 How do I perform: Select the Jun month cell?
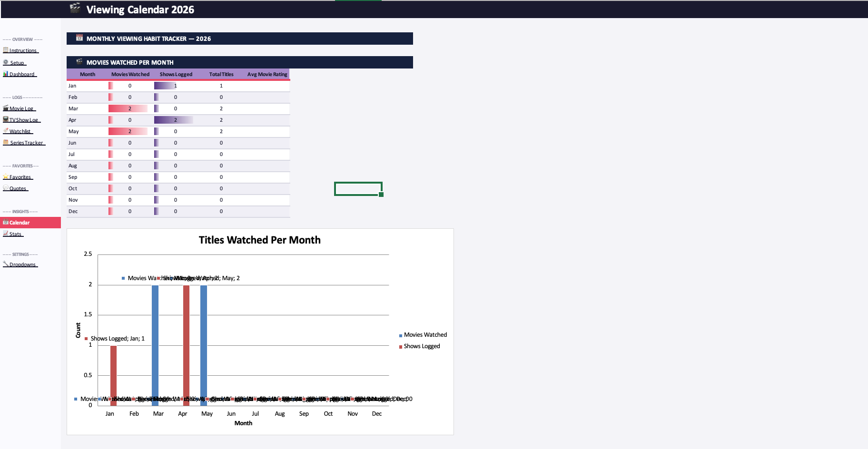click(88, 143)
